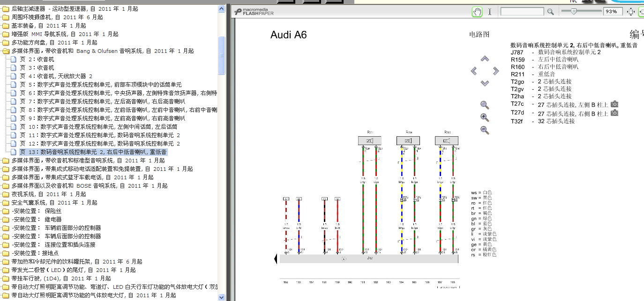Click the Audi A6 title text
The height and width of the screenshot is (301, 644).
tap(289, 35)
